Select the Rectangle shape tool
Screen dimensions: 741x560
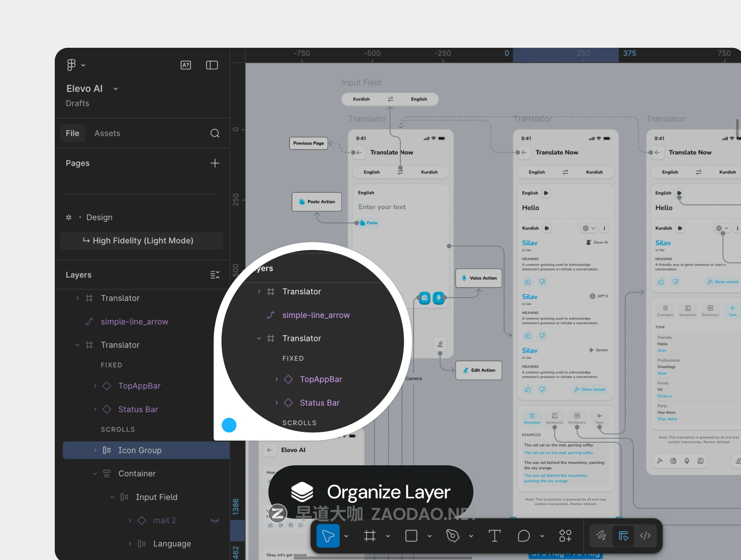411,536
